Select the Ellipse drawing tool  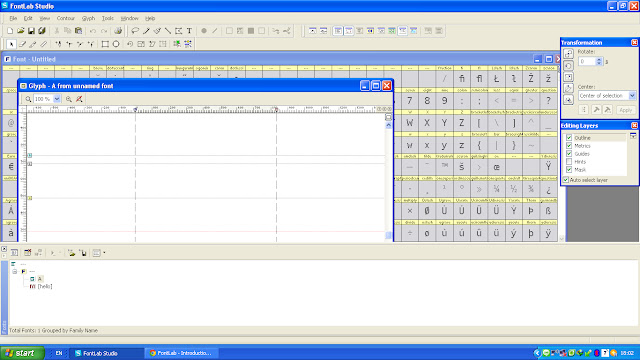point(116,44)
